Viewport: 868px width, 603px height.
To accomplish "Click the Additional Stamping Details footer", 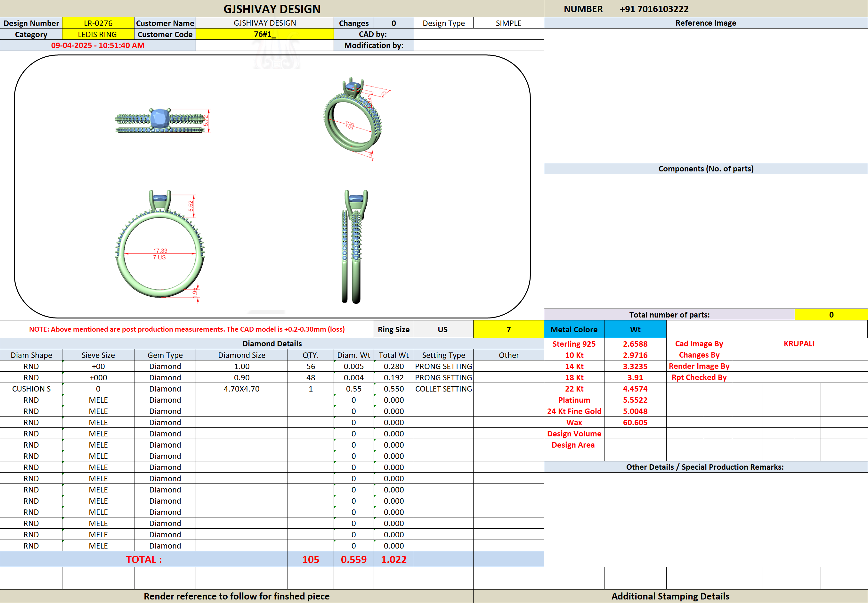I will pos(670,596).
